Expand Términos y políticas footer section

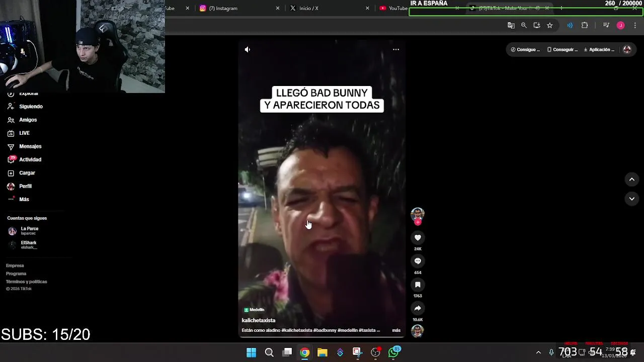pyautogui.click(x=27, y=282)
